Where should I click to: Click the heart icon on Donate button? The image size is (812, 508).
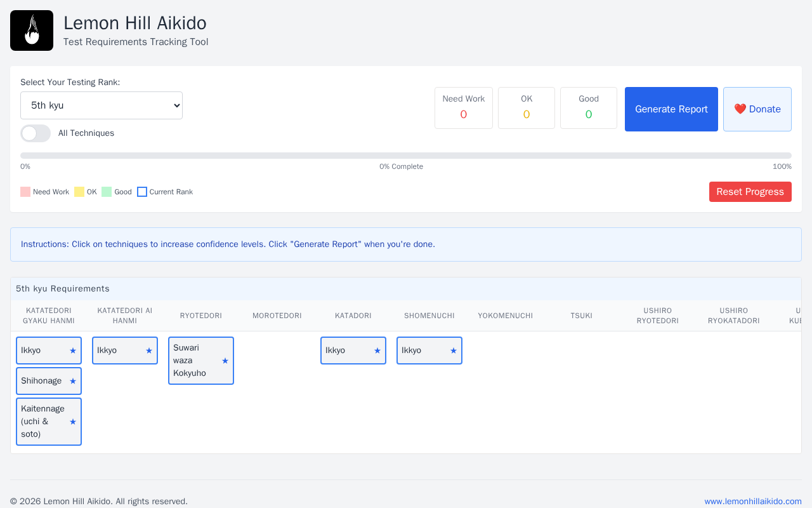pos(740,109)
